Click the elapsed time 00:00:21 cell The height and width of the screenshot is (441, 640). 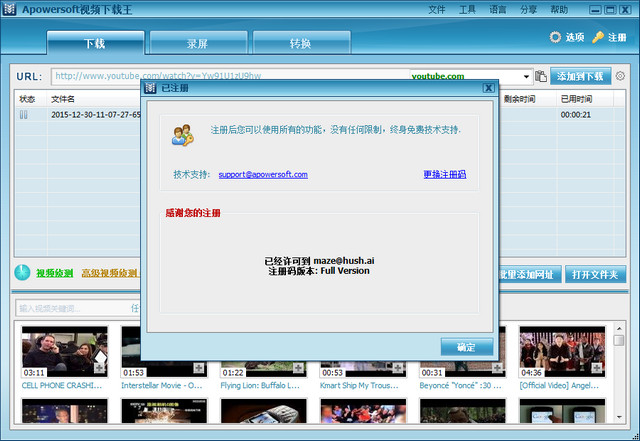pos(576,115)
